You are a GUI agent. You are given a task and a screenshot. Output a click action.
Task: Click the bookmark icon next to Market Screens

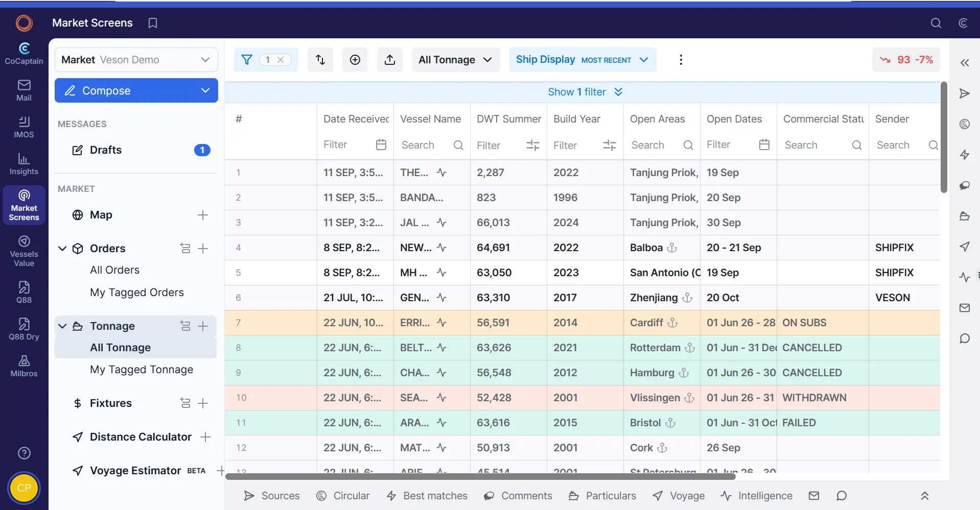152,23
